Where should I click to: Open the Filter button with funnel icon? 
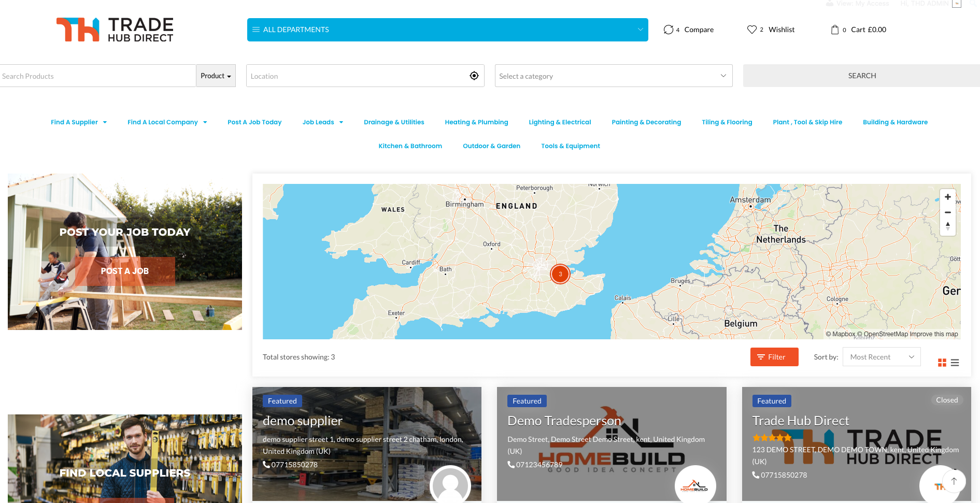pos(774,357)
